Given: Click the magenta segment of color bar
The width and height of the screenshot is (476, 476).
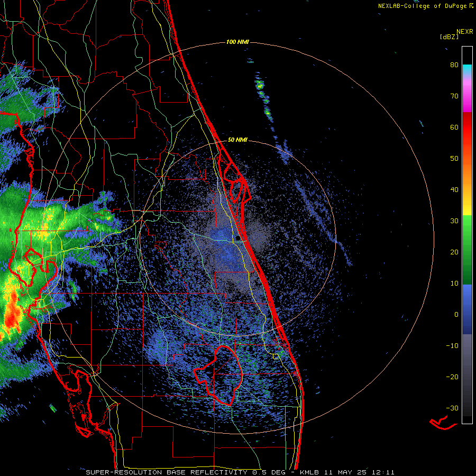Looking at the screenshot, I should tap(467, 97).
